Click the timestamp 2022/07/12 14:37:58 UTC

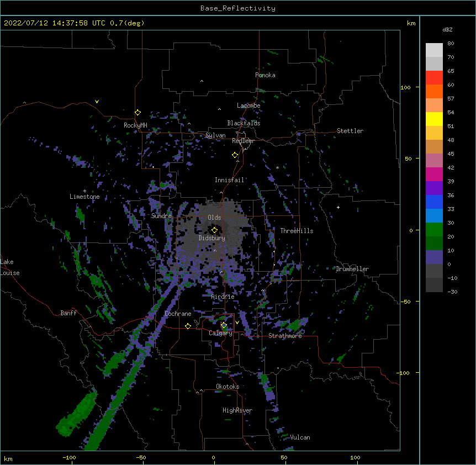[x=55, y=23]
